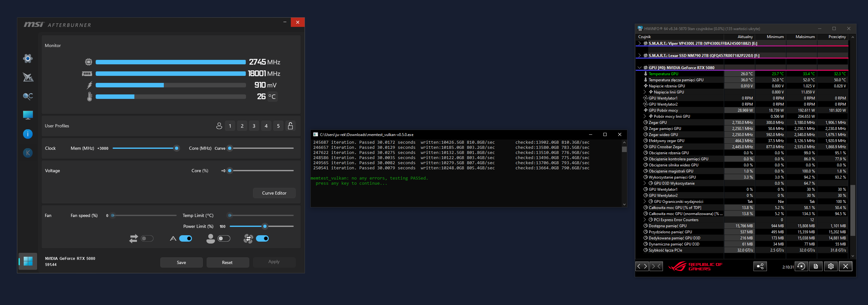
Task: Open HWiNFO sensor settings gear
Action: pos(831,266)
